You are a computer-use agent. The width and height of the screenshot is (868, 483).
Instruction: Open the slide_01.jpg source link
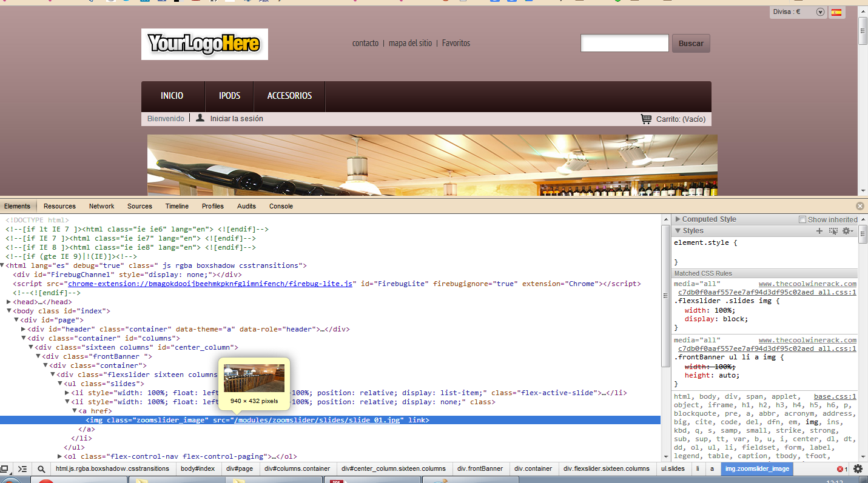(318, 420)
